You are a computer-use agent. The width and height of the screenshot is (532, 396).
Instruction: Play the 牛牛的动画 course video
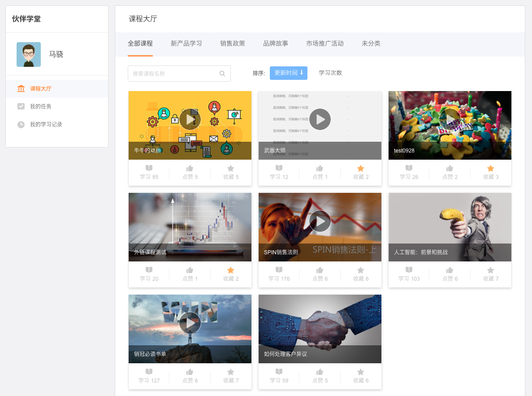(190, 120)
